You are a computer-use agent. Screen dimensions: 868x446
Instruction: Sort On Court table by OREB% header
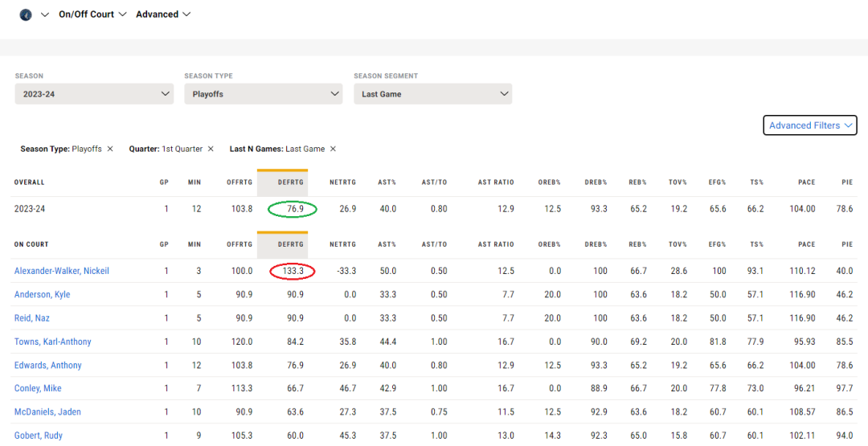(549, 244)
